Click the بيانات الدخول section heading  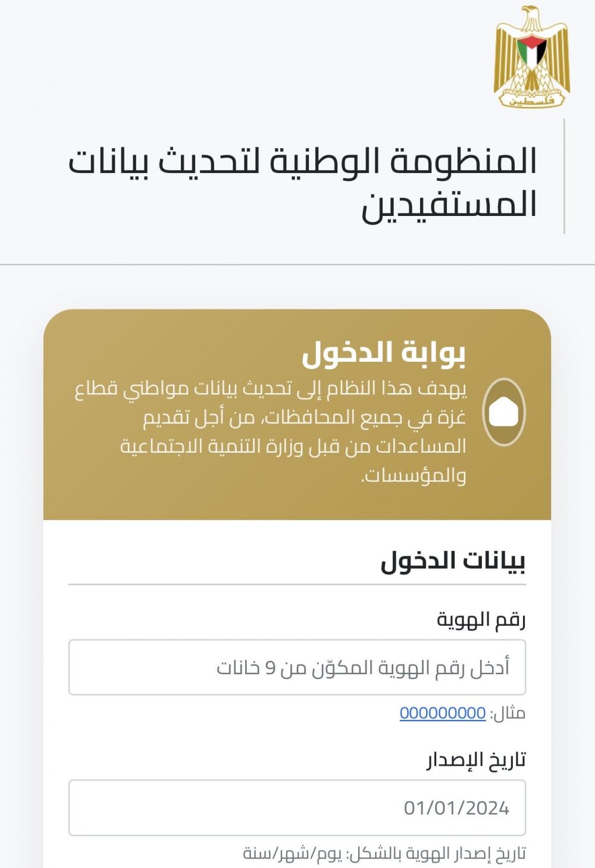pos(453,561)
